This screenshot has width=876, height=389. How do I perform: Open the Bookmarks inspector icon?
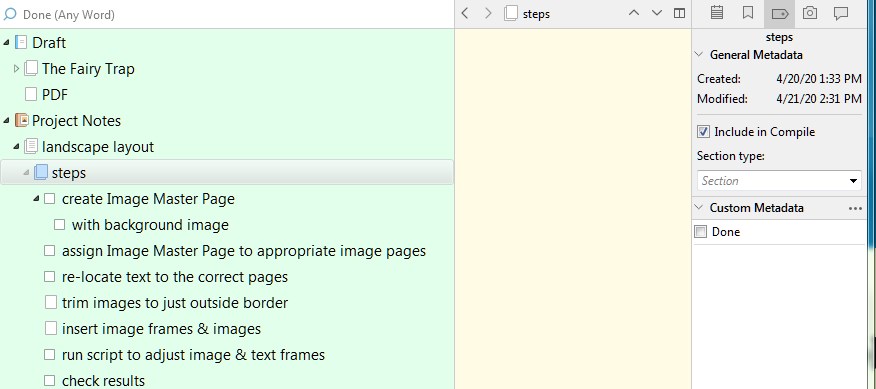tap(748, 13)
